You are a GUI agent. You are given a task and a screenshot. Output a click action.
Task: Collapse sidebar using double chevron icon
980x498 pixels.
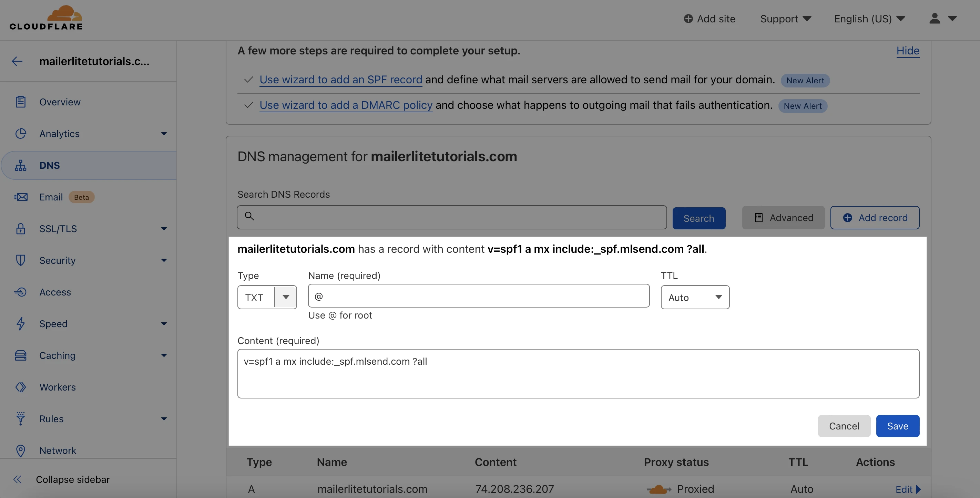[17, 479]
